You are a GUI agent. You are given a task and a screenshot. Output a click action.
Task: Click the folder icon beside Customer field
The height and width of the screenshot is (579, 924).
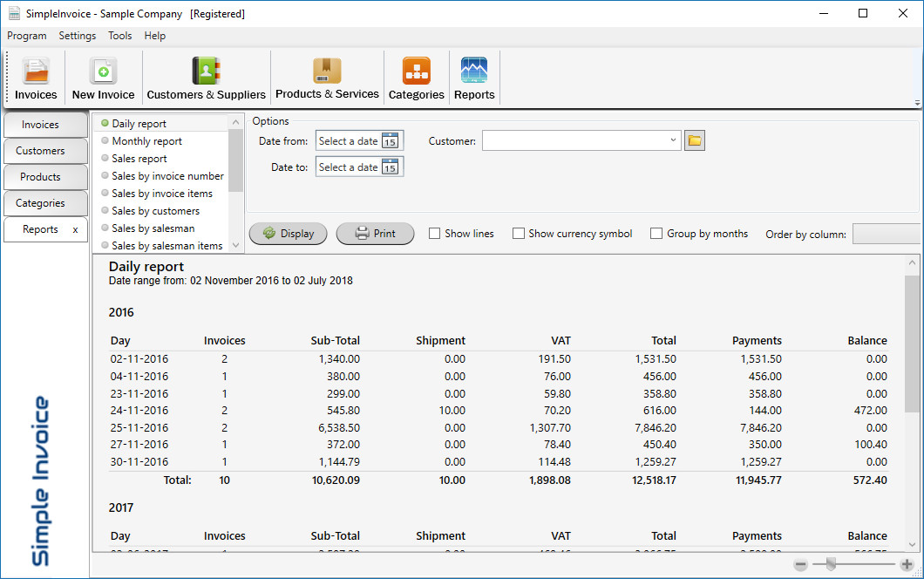pyautogui.click(x=694, y=140)
